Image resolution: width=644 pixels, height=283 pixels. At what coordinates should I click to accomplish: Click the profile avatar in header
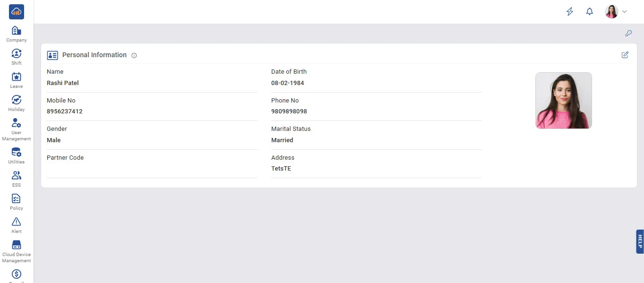point(611,12)
